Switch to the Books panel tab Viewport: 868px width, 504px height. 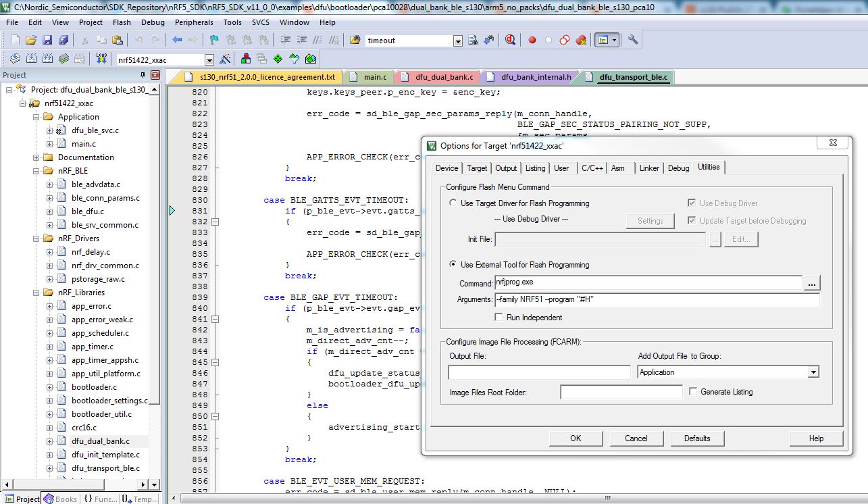(x=60, y=499)
